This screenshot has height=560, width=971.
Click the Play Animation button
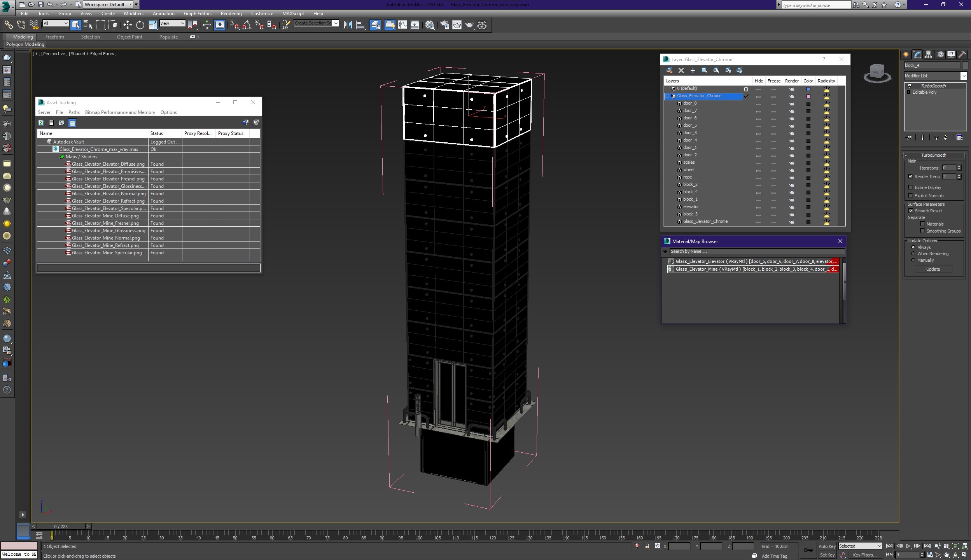[908, 546]
